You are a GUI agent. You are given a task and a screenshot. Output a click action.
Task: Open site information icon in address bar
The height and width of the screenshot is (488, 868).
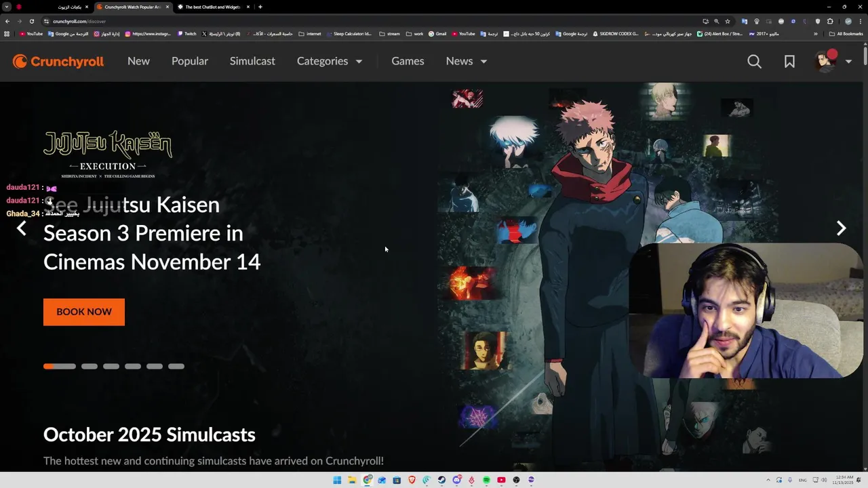(46, 21)
